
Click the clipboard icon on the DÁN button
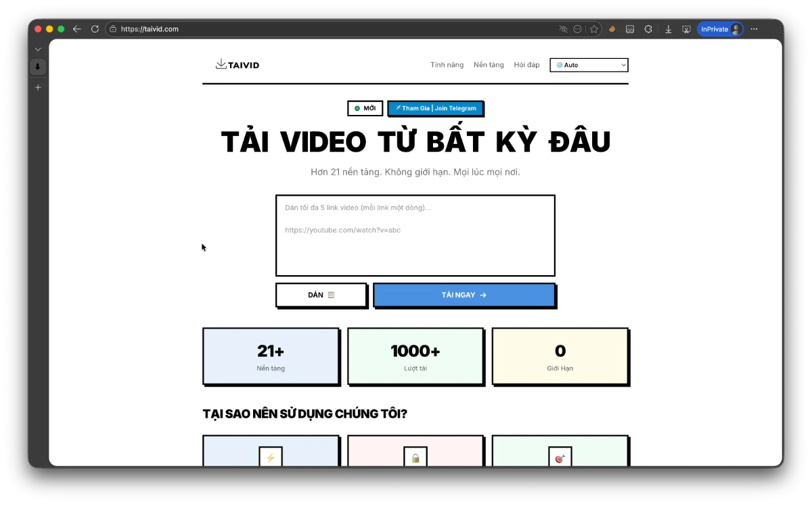pos(330,295)
